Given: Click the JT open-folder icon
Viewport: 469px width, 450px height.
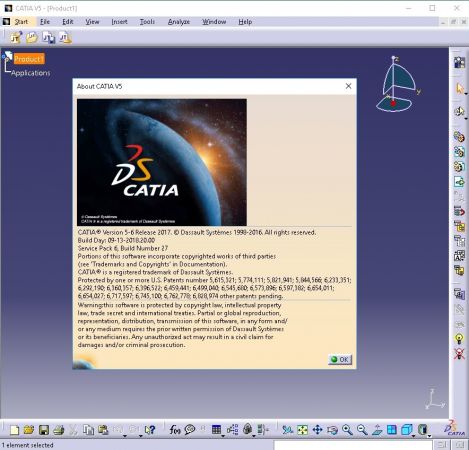Looking at the screenshot, I should point(32,38).
